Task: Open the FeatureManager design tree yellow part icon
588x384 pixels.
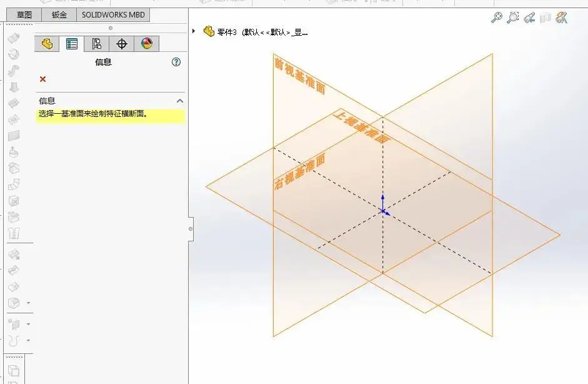Action: 47,44
